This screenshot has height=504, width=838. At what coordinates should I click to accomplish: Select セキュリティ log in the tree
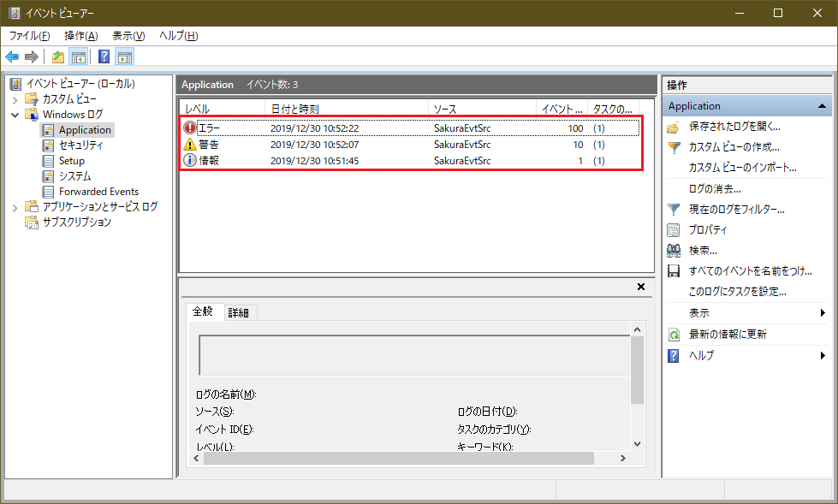[x=81, y=145]
